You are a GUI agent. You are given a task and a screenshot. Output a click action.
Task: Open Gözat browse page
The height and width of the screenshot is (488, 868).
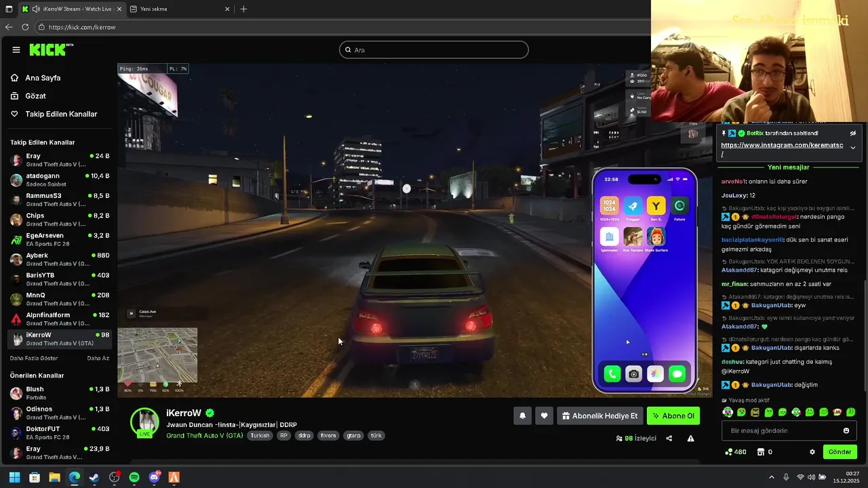pos(35,96)
